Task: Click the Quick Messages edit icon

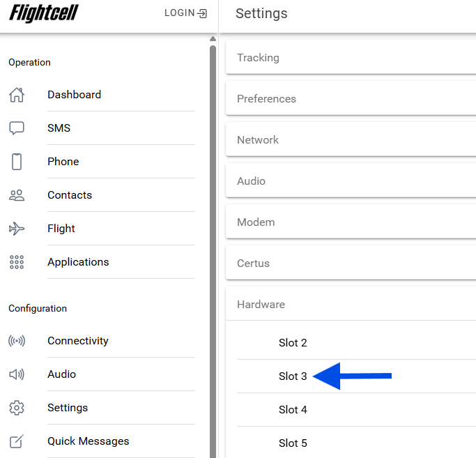Action: point(17,441)
